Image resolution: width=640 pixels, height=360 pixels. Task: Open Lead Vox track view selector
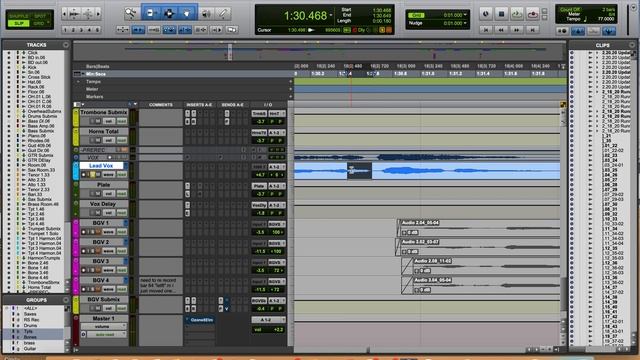click(x=109, y=175)
